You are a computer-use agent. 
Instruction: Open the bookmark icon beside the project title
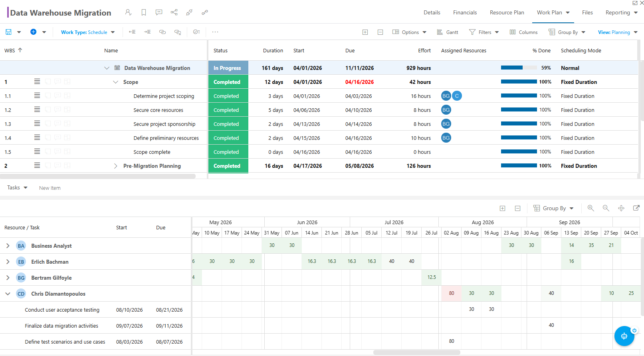pos(144,12)
